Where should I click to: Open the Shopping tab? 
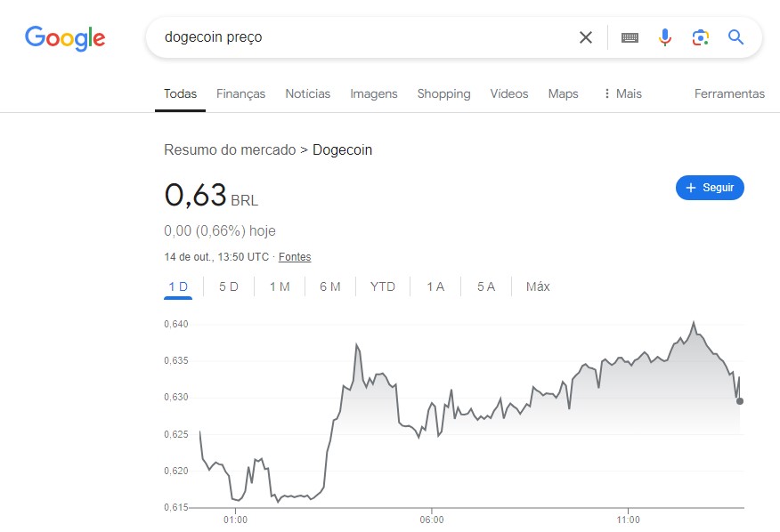coord(443,93)
